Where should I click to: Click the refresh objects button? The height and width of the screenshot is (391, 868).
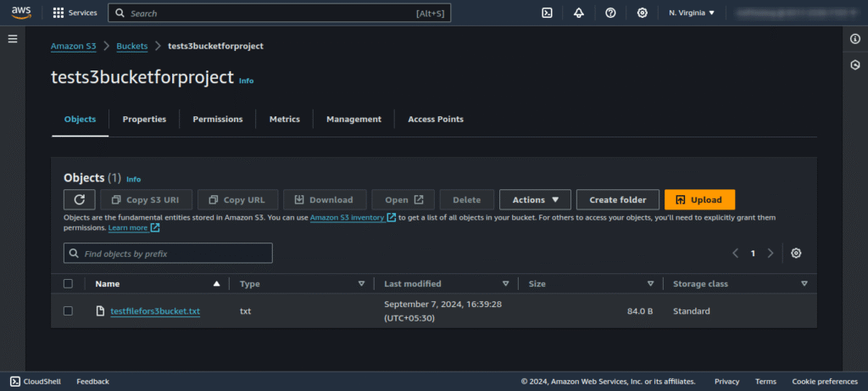[x=79, y=199]
